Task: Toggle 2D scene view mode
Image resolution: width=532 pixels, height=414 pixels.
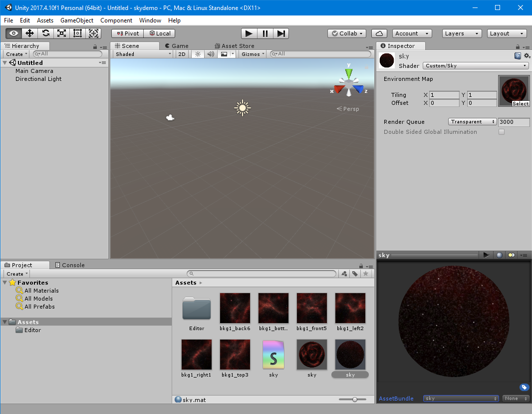Action: click(182, 54)
